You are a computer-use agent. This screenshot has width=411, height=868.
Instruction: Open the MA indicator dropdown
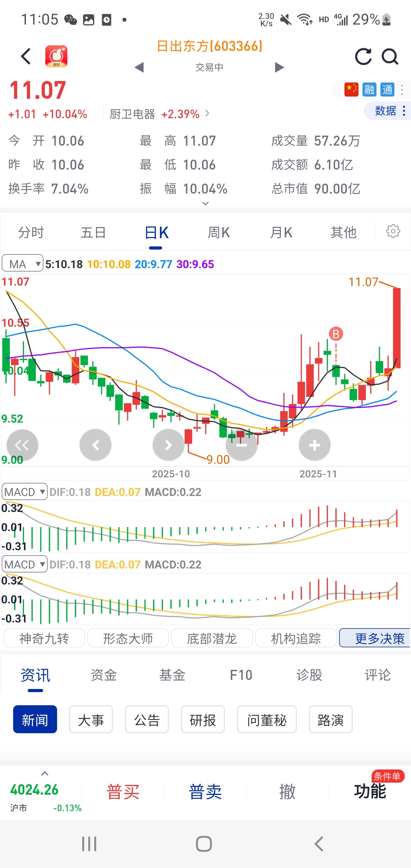coord(23,263)
